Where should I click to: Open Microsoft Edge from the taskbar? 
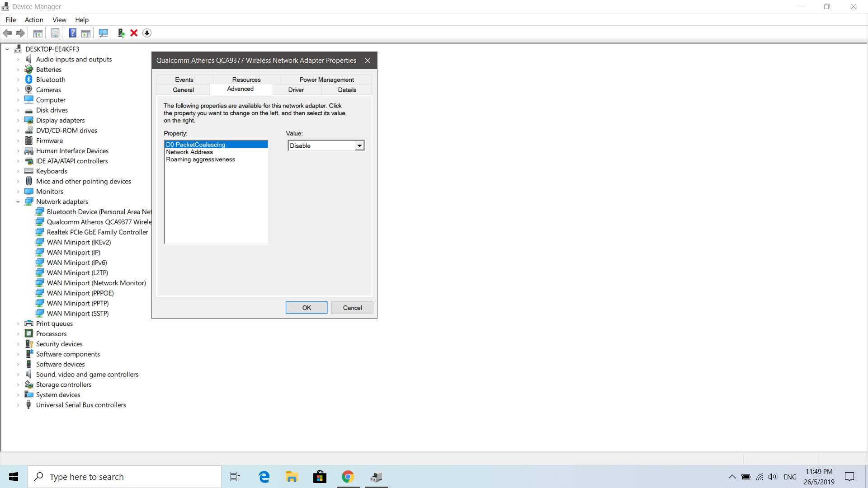point(264,477)
